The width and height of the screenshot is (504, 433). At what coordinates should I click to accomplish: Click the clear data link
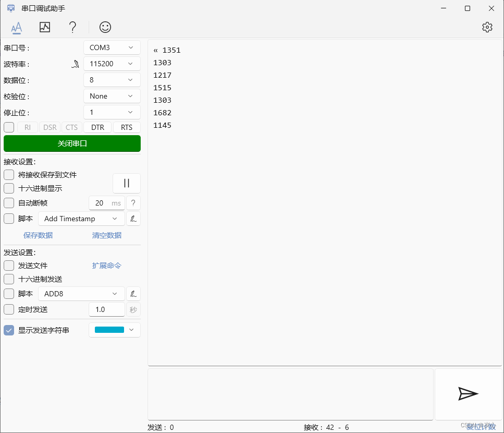[107, 235]
